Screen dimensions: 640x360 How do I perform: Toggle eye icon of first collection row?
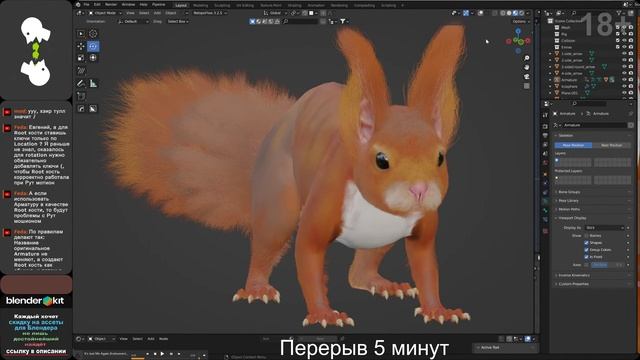[x=624, y=27]
